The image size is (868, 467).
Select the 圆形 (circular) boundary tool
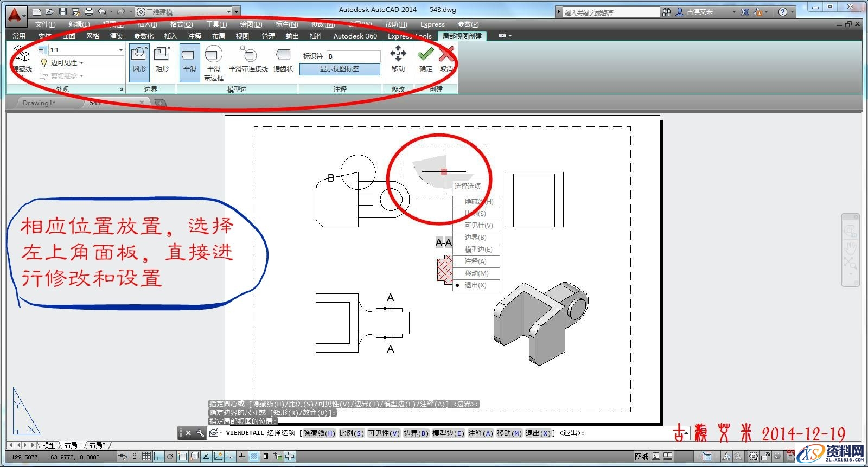[139, 59]
